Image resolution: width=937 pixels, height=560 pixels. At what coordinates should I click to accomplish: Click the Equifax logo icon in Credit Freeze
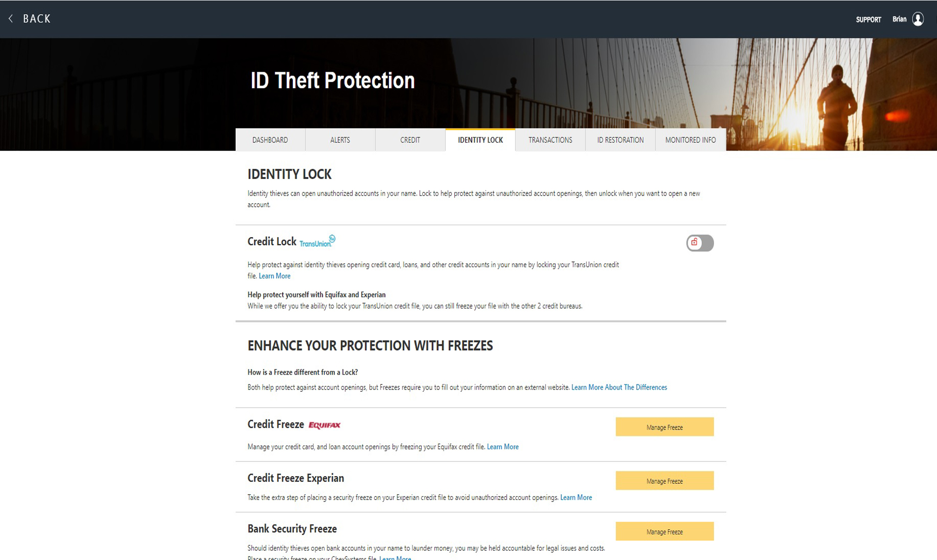pos(325,424)
